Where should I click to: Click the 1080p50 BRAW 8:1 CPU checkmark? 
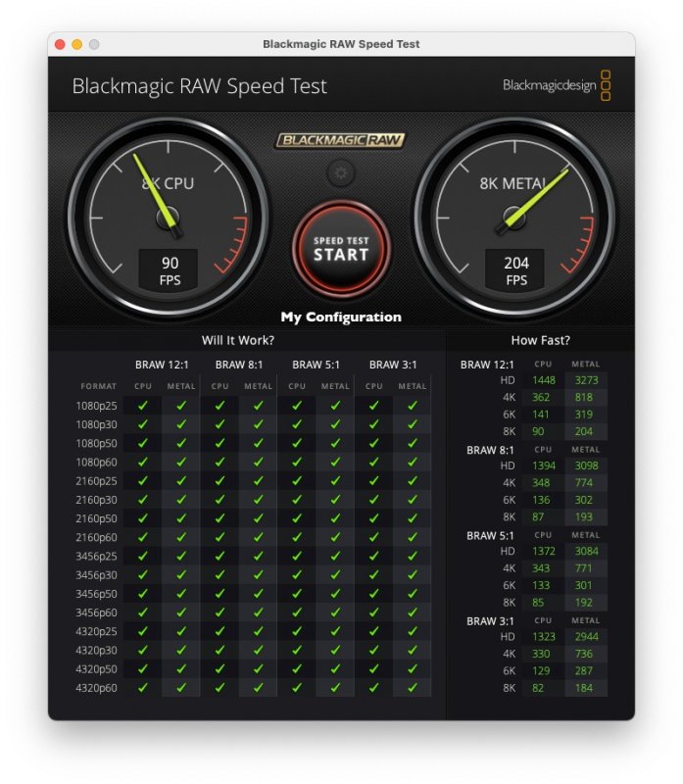click(x=220, y=443)
